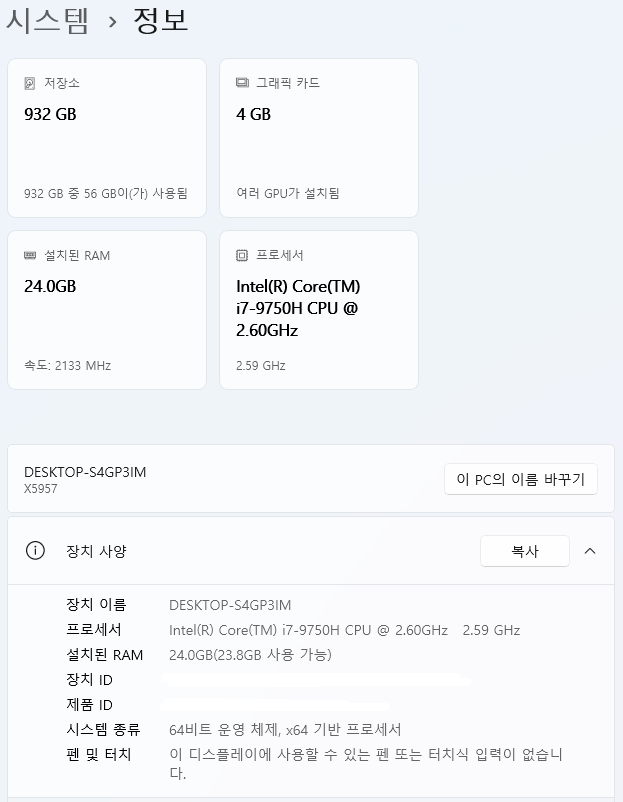Click the breadcrumb chevron after 시스템

click(113, 22)
